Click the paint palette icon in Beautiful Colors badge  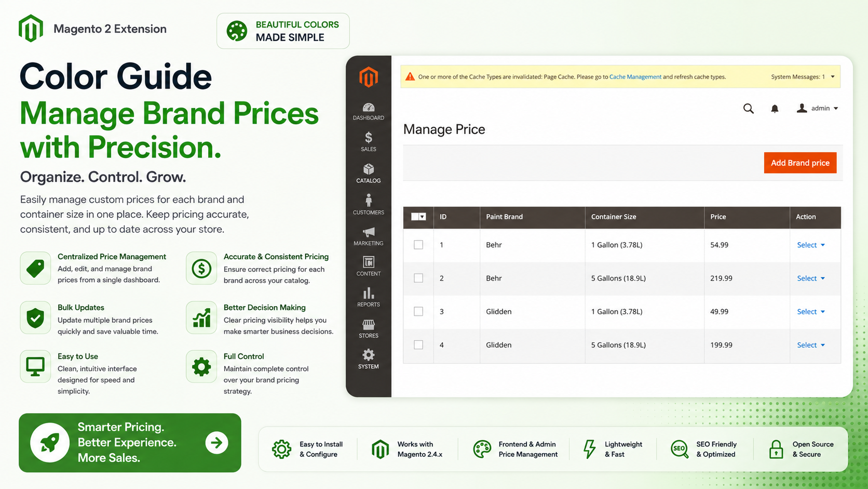pyautogui.click(x=237, y=31)
